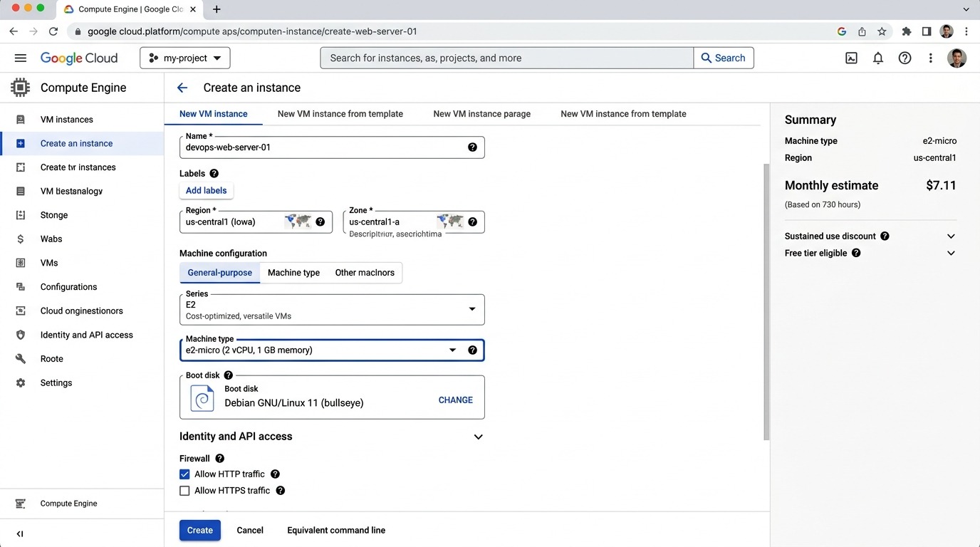Click the form vertical scrollbar
The width and height of the screenshot is (980, 547).
point(766,302)
